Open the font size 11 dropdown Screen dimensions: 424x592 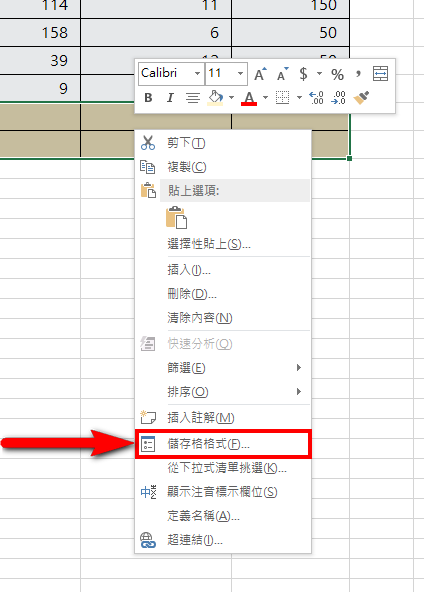240,73
